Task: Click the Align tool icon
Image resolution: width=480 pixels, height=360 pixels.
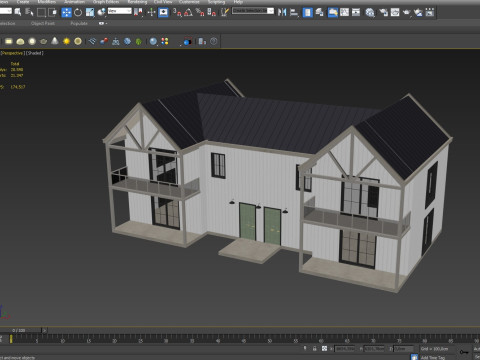Action: pyautogui.click(x=294, y=13)
